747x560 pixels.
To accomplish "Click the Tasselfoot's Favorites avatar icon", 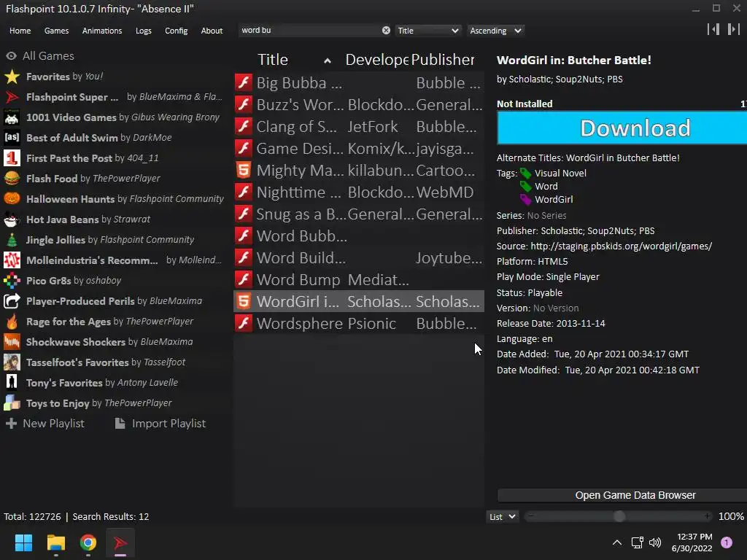I will (12, 362).
